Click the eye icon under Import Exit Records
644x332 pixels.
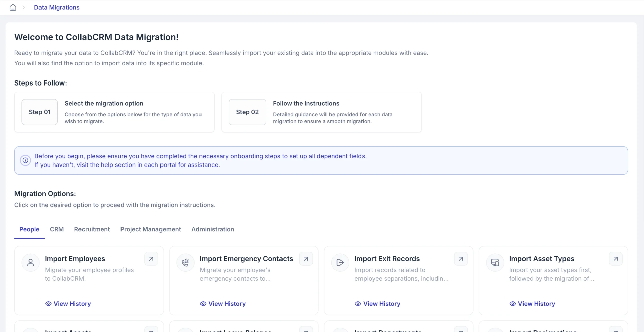click(358, 304)
